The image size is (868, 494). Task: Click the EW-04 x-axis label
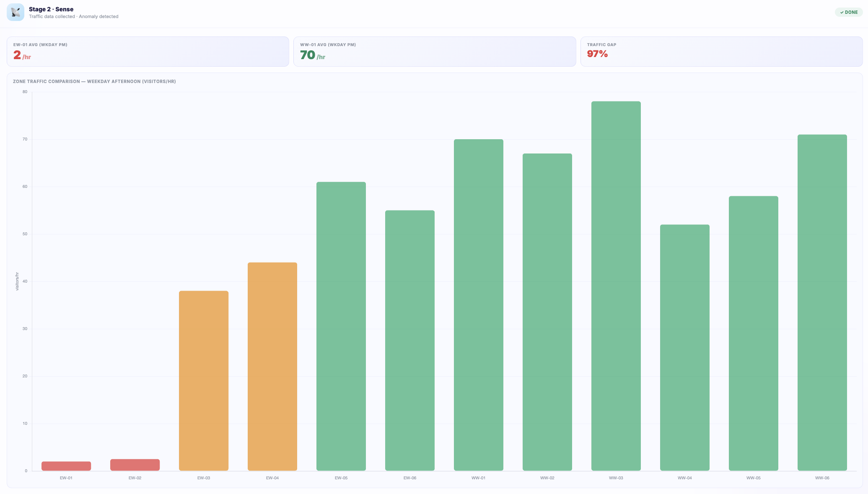pos(272,478)
